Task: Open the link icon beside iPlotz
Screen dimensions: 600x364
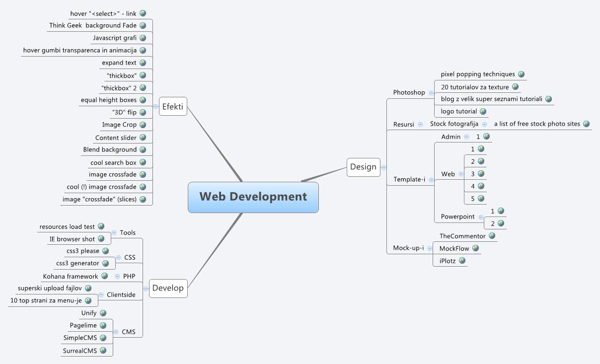Action: tap(462, 260)
